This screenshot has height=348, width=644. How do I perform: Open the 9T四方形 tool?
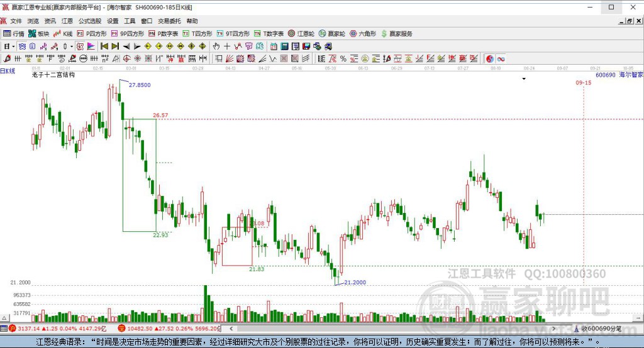click(233, 34)
